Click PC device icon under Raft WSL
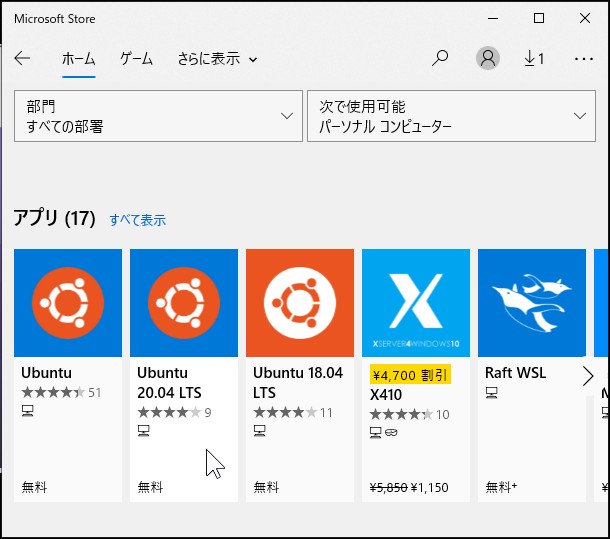The image size is (610, 539). (x=491, y=393)
